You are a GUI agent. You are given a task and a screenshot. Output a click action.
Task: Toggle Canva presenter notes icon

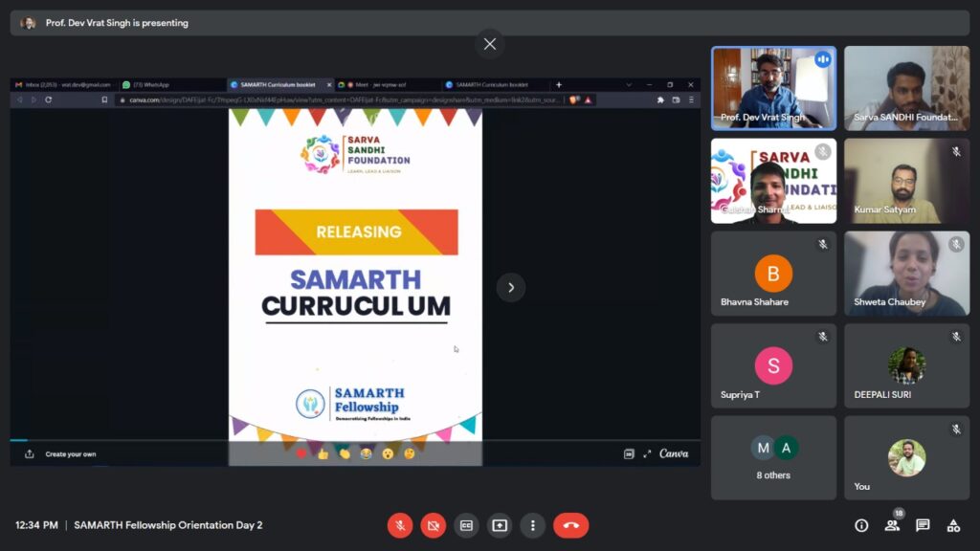point(629,454)
